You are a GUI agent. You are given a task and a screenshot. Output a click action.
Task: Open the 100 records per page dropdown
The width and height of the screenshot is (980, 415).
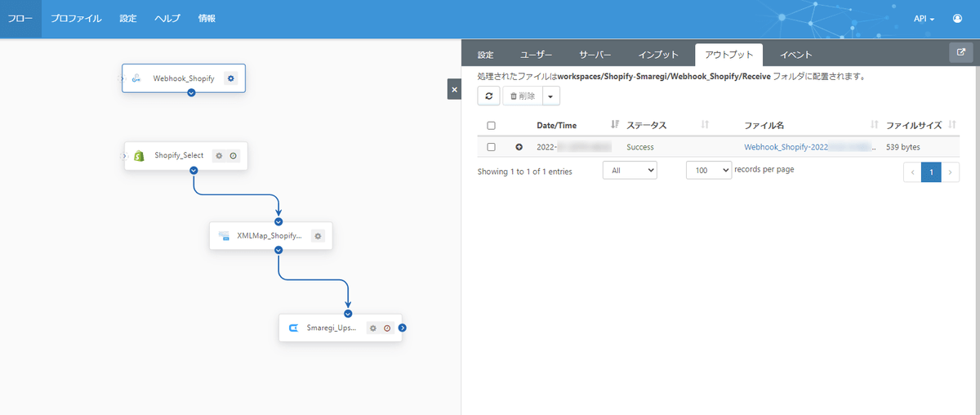click(709, 170)
